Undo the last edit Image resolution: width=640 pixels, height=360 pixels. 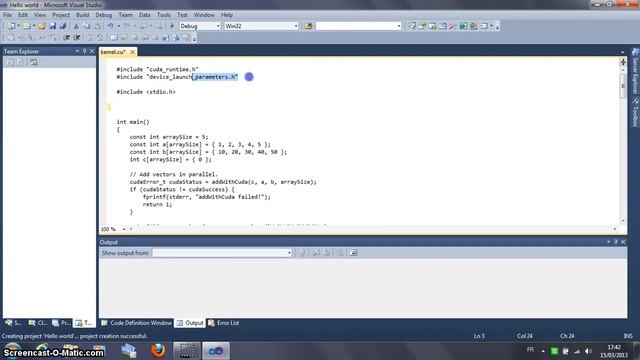point(110,26)
